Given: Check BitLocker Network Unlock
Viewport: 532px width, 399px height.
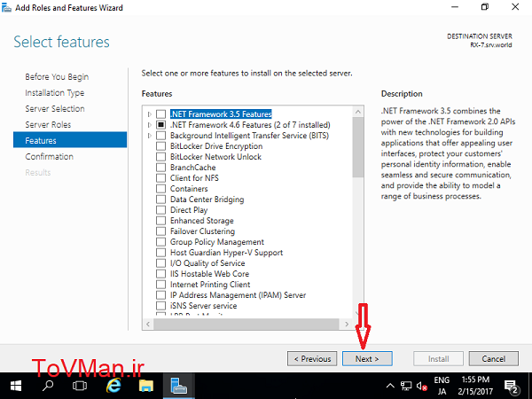Looking at the screenshot, I should click(x=160, y=157).
